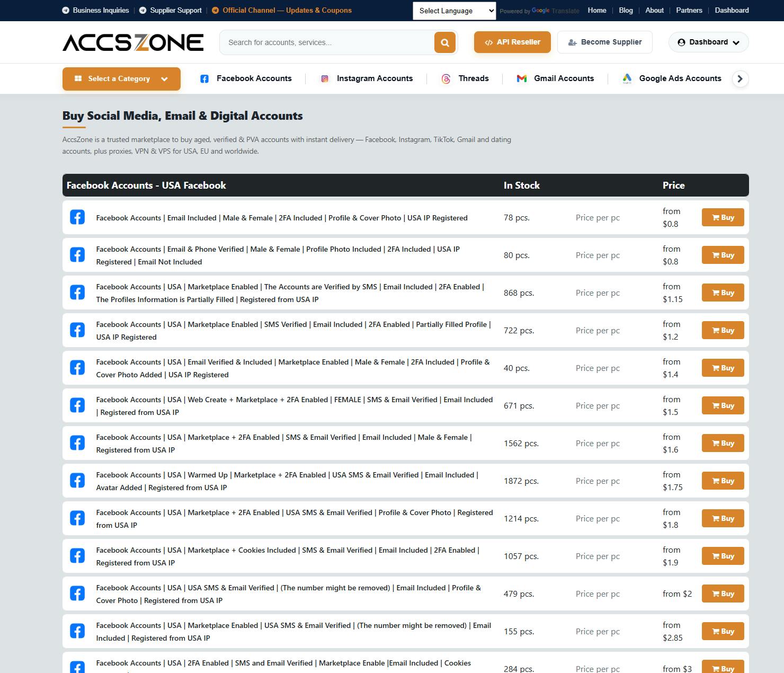Buy the $1.6 accounts with 1562 pcs.
The image size is (784, 673).
(x=723, y=443)
